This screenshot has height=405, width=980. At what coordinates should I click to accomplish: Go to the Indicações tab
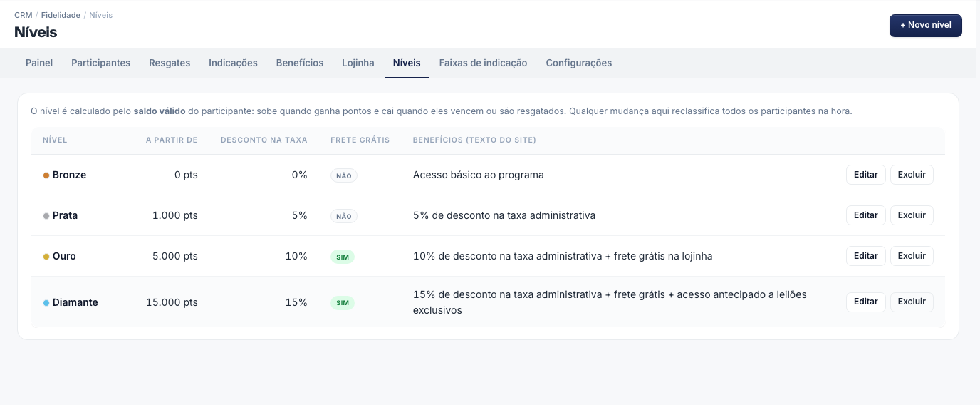(233, 63)
